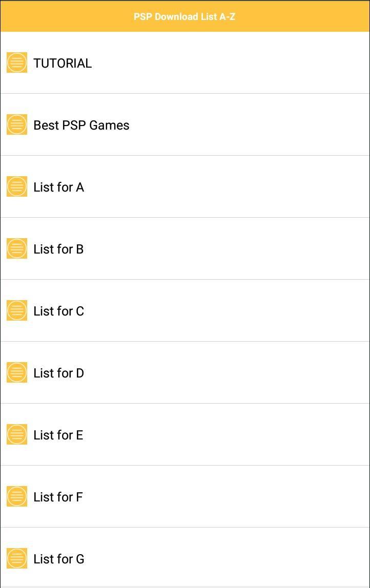Viewport: 370px width, 588px height.
Task: Open the List for F label
Action: [x=58, y=497]
